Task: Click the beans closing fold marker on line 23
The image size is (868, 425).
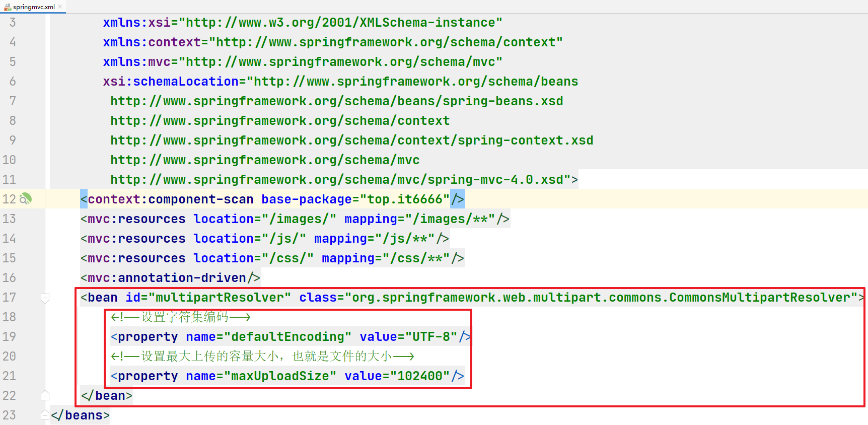Action: (45, 415)
